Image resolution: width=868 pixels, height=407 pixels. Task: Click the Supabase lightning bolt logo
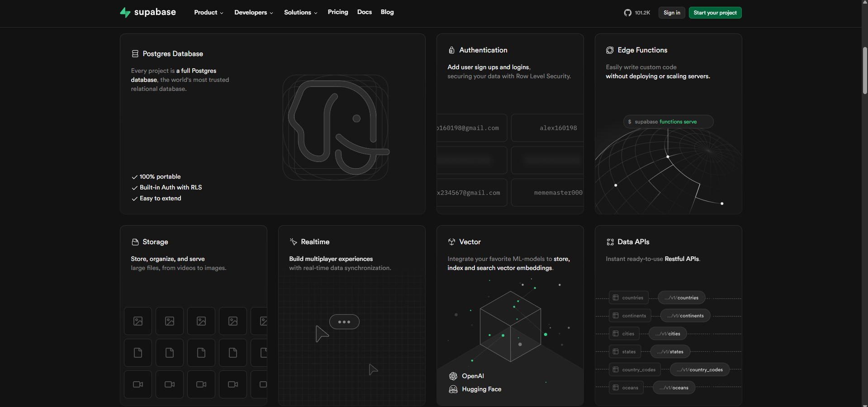tap(125, 12)
